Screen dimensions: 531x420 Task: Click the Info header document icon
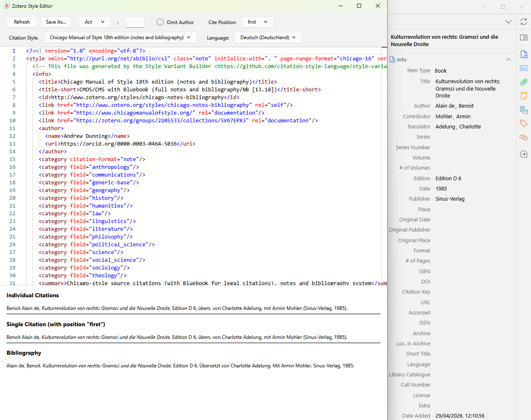[x=392, y=60]
